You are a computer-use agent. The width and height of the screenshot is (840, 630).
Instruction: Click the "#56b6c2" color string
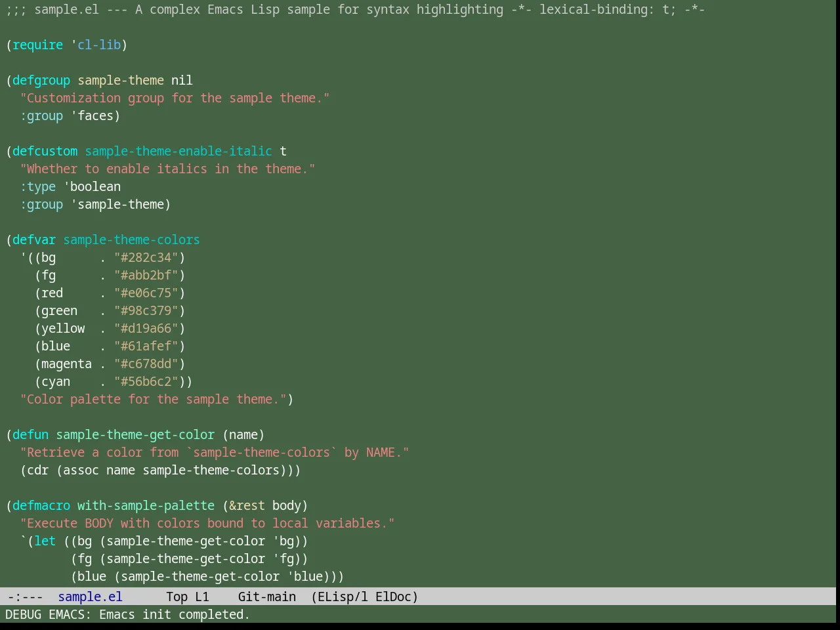pyautogui.click(x=146, y=381)
